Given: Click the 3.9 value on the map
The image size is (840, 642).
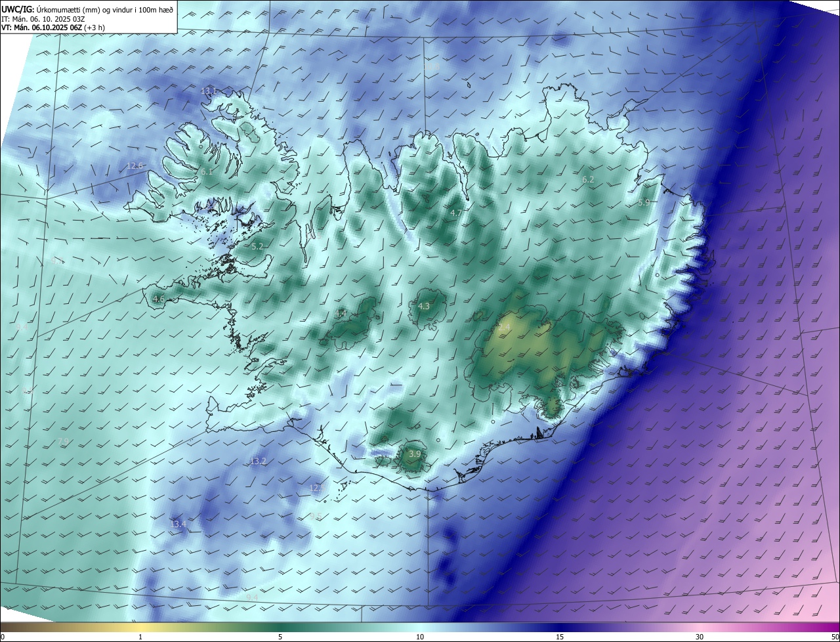Looking at the screenshot, I should pyautogui.click(x=415, y=454).
